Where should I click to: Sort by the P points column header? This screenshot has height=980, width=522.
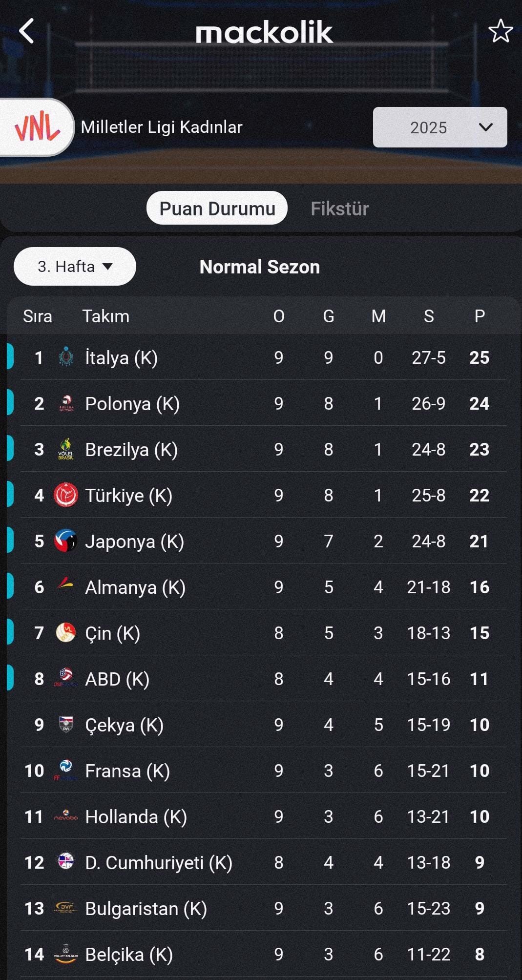[x=480, y=316]
